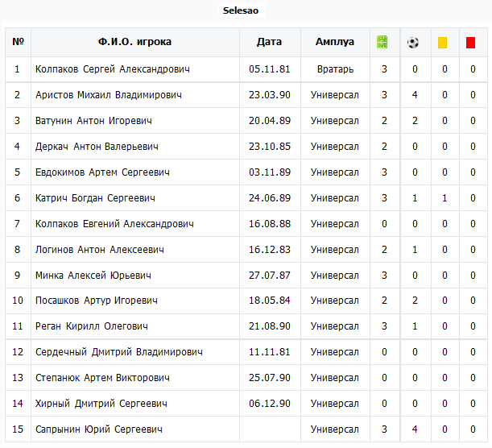492x448 pixels.
Task: Click Катрич Богдан Сергеевич name
Action: pos(95,198)
